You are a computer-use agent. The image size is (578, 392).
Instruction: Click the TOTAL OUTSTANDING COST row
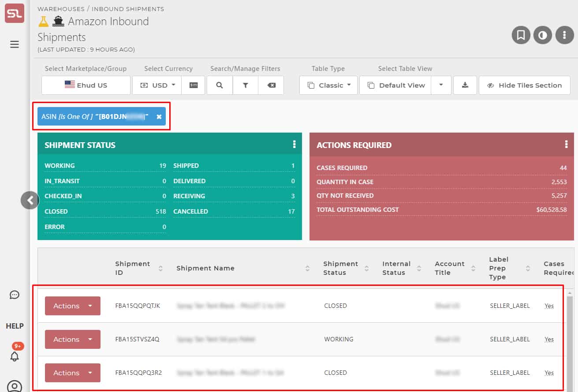(442, 210)
